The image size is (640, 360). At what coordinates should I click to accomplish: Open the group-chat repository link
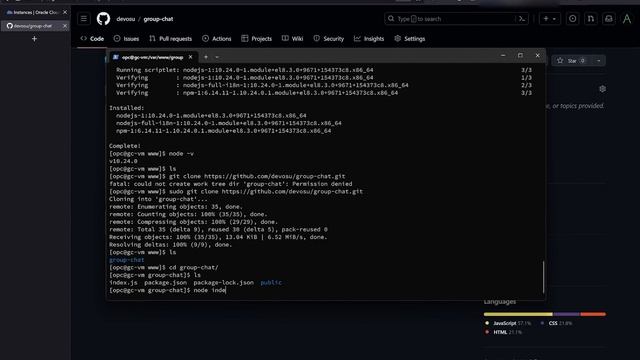tap(158, 19)
